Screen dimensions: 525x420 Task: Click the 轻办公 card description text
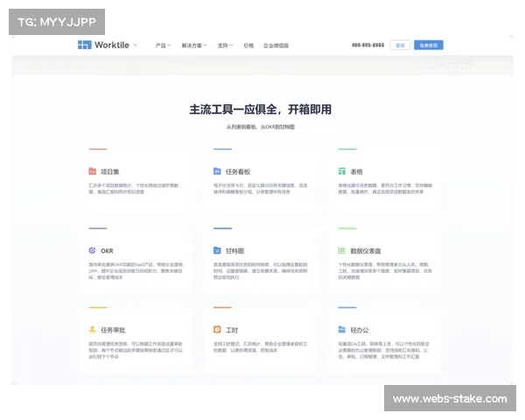pos(384,350)
